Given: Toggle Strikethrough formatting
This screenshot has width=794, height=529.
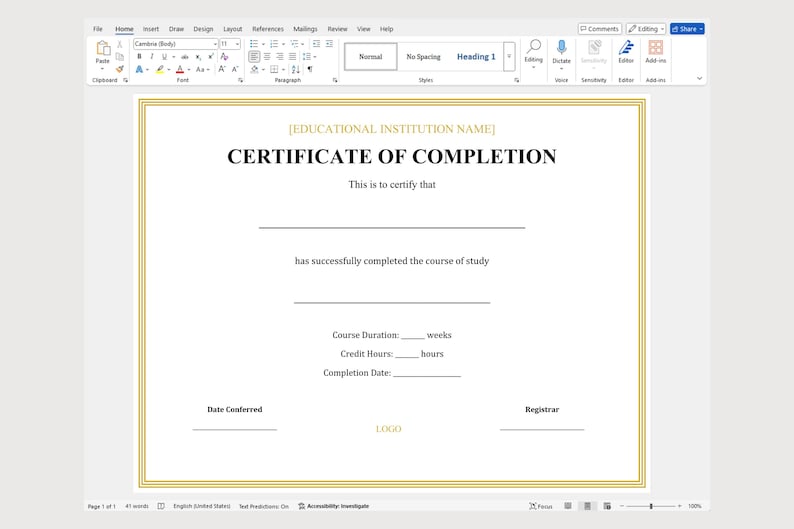Looking at the screenshot, I should pyautogui.click(x=185, y=57).
